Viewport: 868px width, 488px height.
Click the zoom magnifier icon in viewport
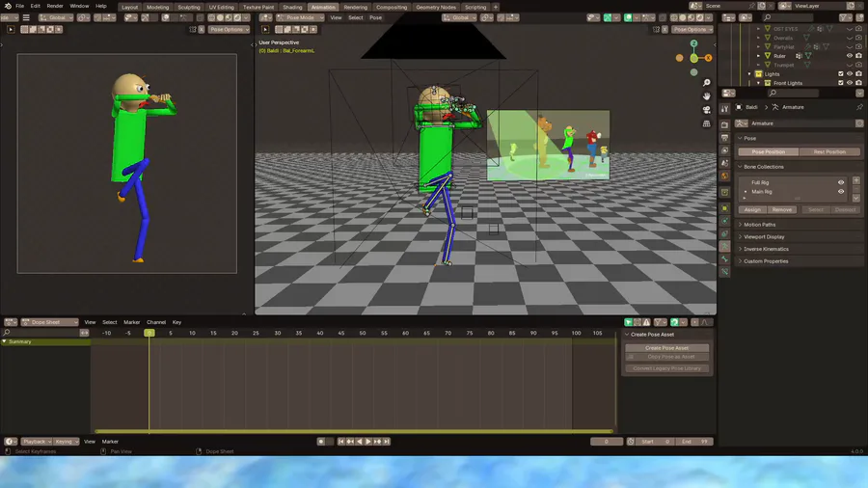[706, 82]
